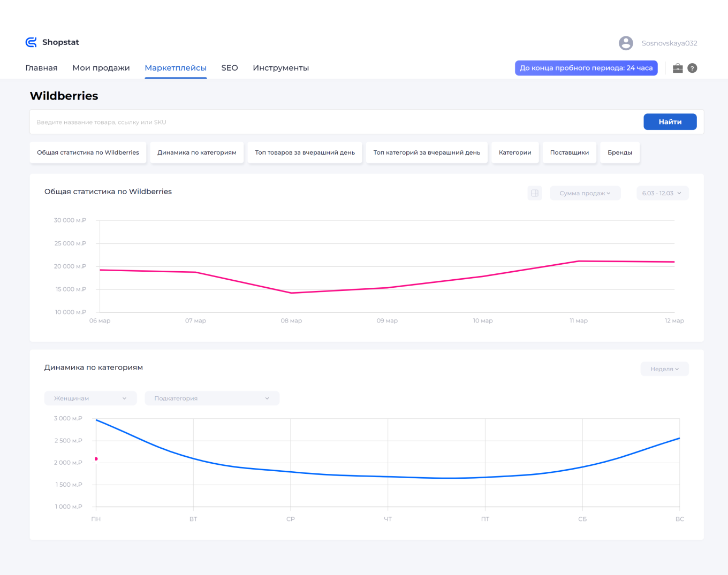Select the Топ товаров за вчерашний день filter
Screen dimensions: 728x575
(x=304, y=152)
